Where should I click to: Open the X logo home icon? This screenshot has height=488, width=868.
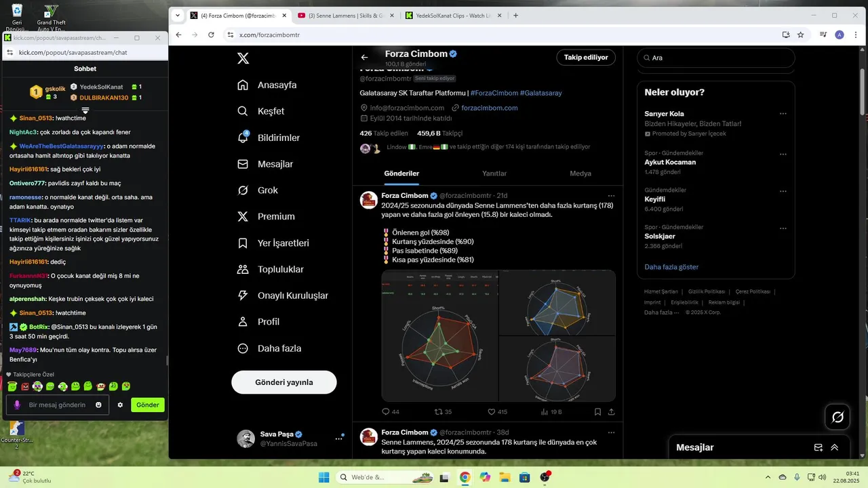(x=243, y=58)
